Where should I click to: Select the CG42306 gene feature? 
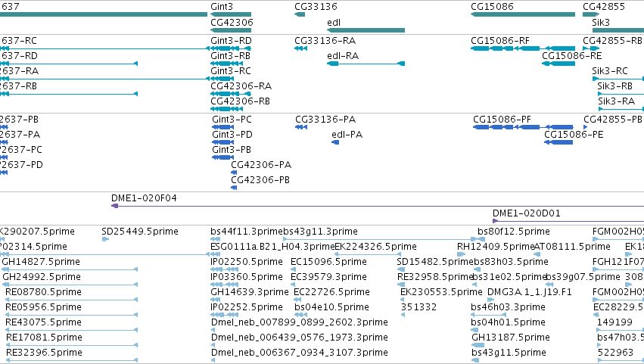231,30
